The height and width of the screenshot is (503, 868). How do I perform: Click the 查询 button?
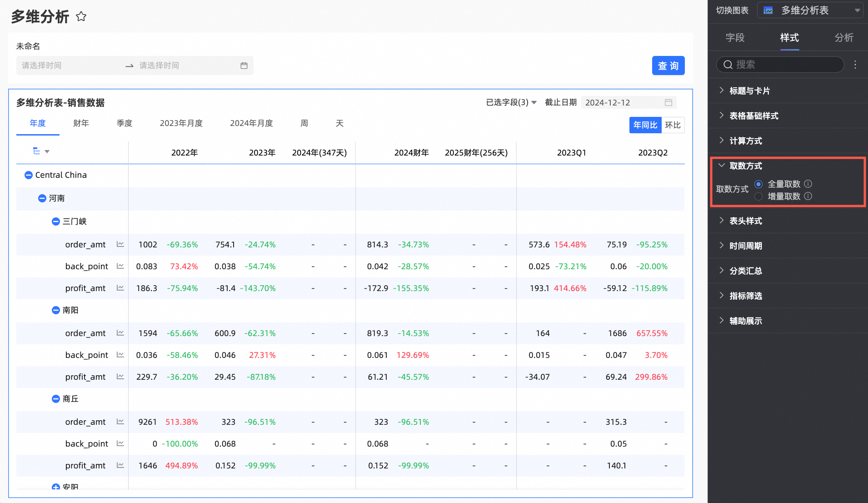(x=668, y=65)
